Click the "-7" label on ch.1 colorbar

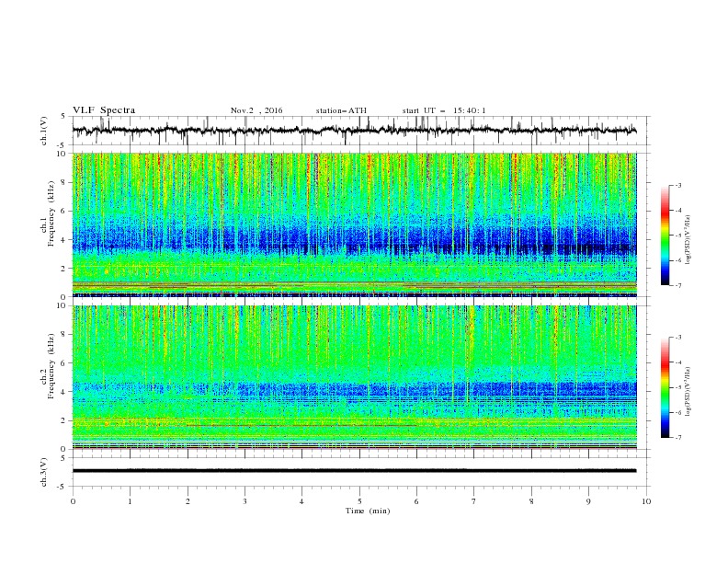pos(678,285)
